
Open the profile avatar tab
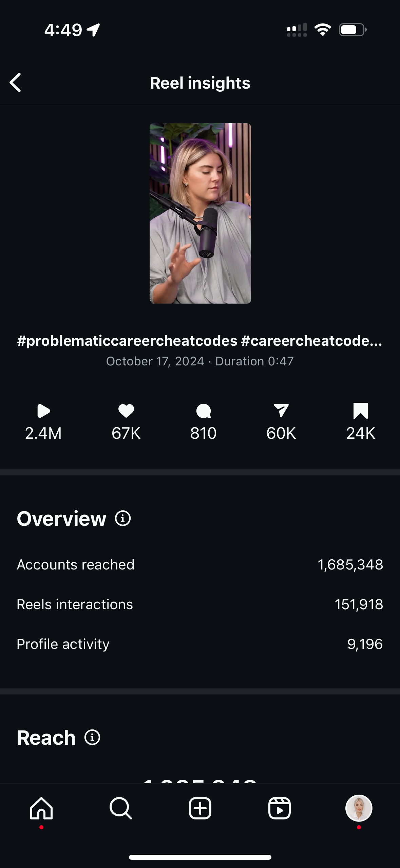[359, 808]
